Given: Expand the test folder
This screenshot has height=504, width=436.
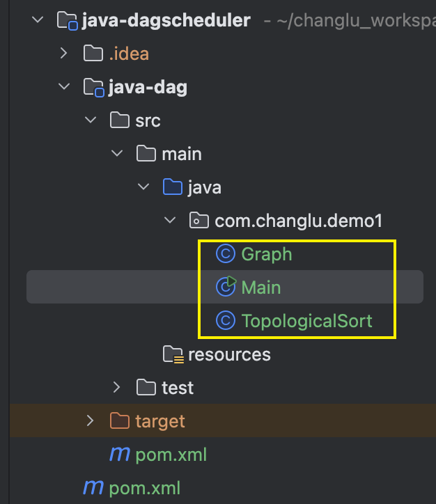Looking at the screenshot, I should (117, 387).
